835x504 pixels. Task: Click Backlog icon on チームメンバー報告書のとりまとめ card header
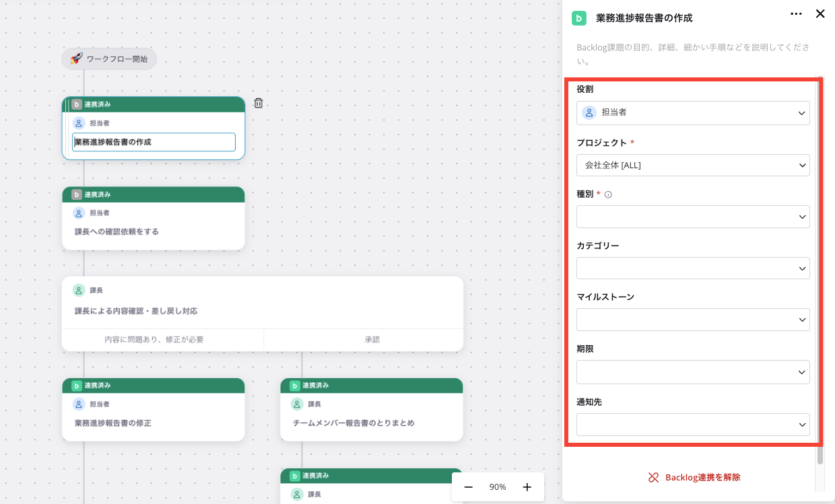295,386
